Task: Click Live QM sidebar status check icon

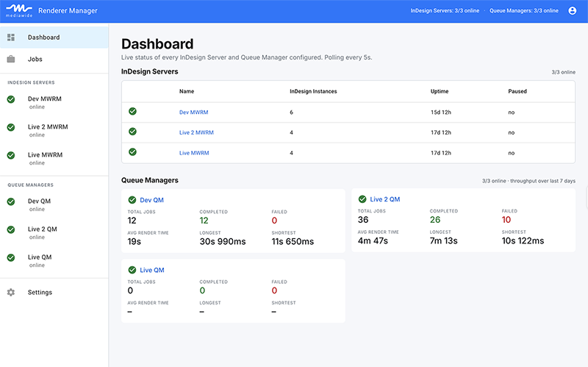Action: click(11, 257)
